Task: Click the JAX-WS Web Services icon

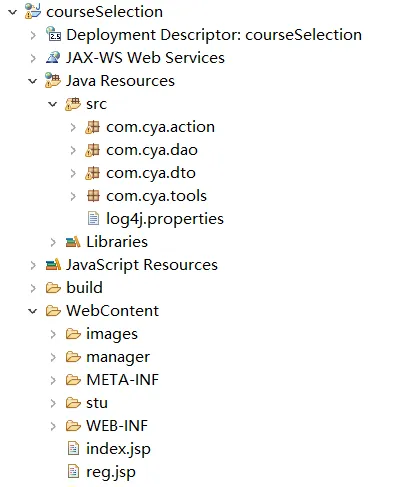Action: (x=53, y=57)
